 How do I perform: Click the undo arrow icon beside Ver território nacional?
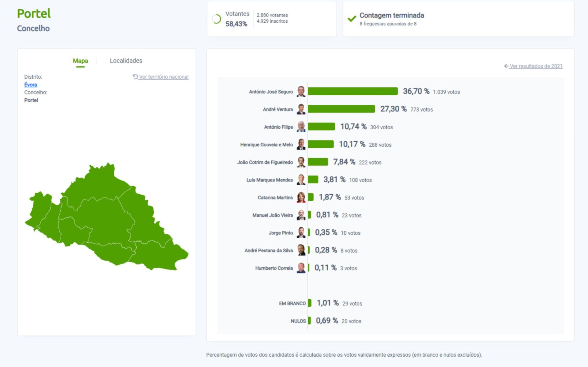click(135, 77)
